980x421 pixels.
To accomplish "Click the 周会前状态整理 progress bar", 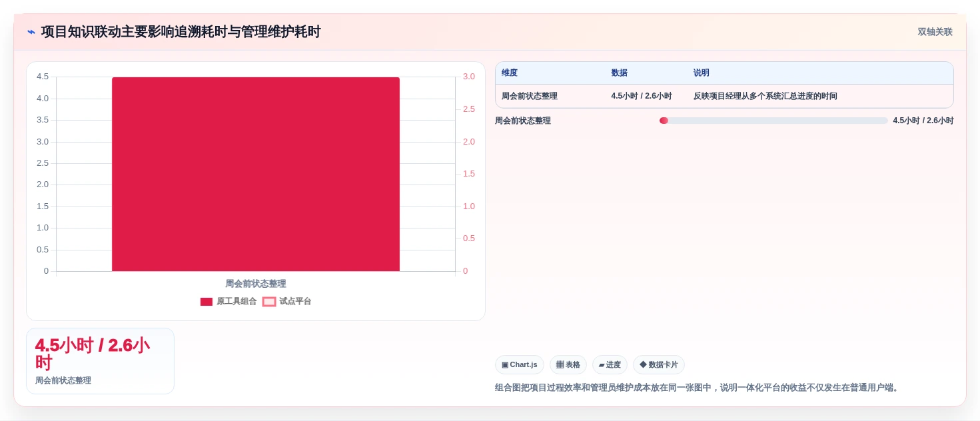I will tap(773, 121).
